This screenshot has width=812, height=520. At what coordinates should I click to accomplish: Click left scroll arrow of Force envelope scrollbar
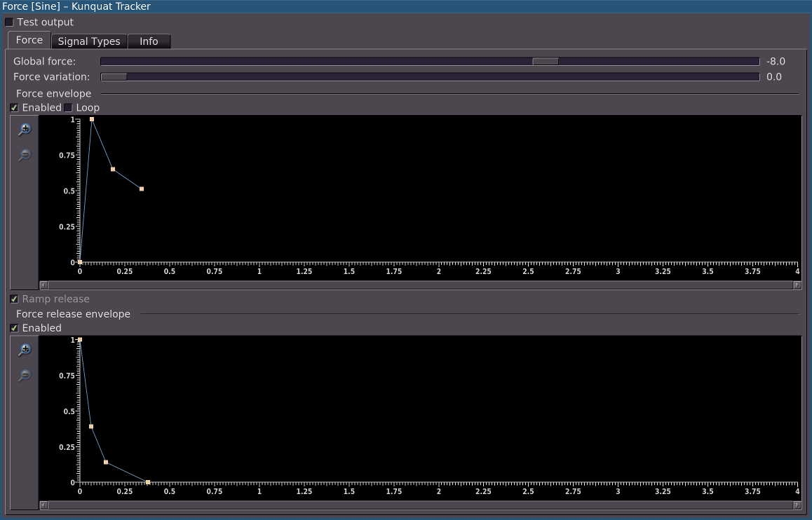coord(43,285)
